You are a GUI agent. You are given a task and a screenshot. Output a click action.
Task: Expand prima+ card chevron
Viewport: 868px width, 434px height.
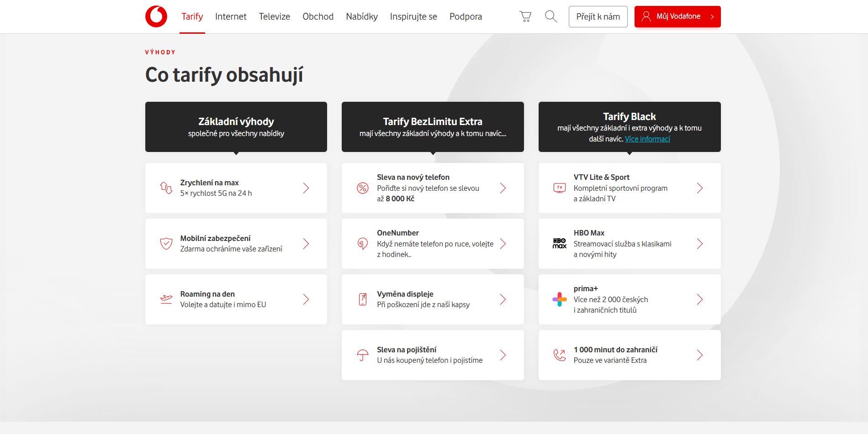pyautogui.click(x=700, y=299)
